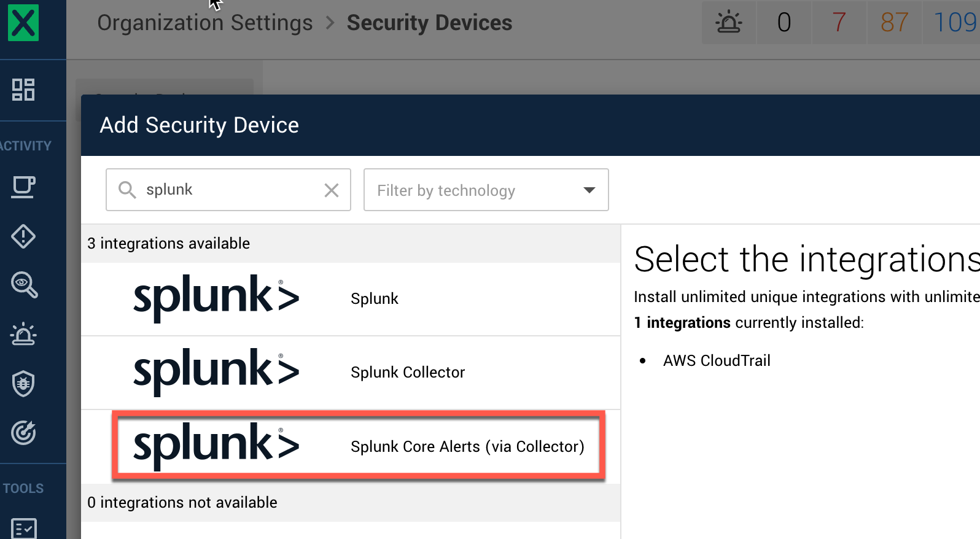This screenshot has width=980, height=539.
Task: Open the shield bug sidebar icon
Action: pos(23,384)
